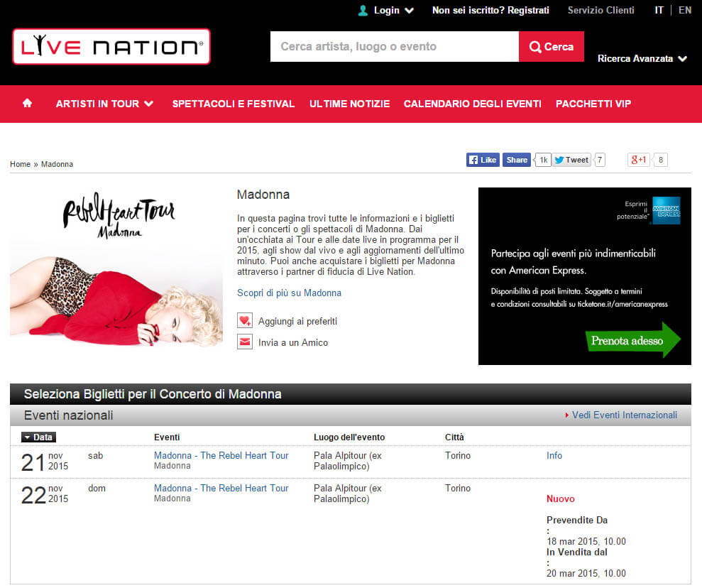Viewport: 702px width, 588px height.
Task: Click the Eventi nazionali heading
Action: coord(68,415)
